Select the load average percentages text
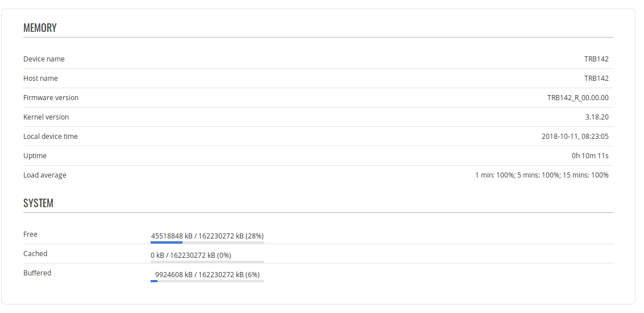Viewport: 644px width, 313px height. pos(542,175)
